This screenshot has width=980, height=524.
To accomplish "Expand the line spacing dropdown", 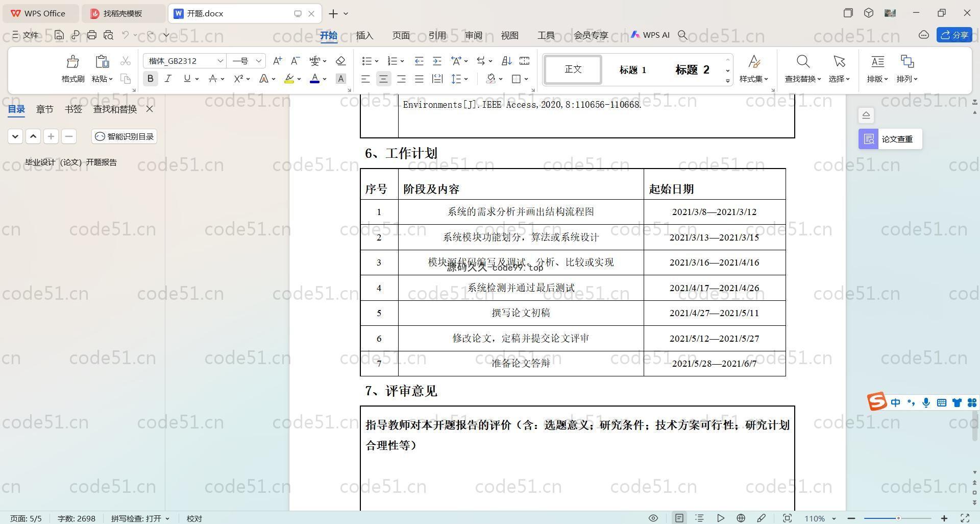I will point(466,79).
